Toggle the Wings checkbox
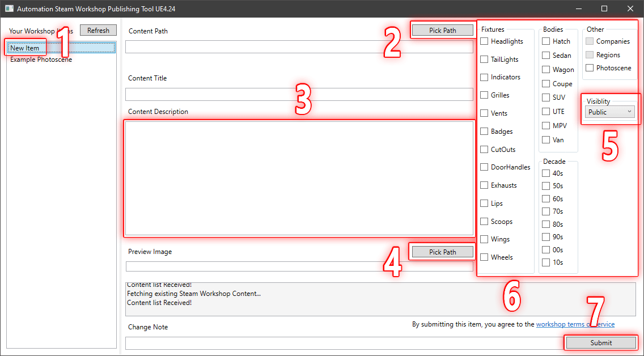This screenshot has height=356, width=644. click(484, 239)
